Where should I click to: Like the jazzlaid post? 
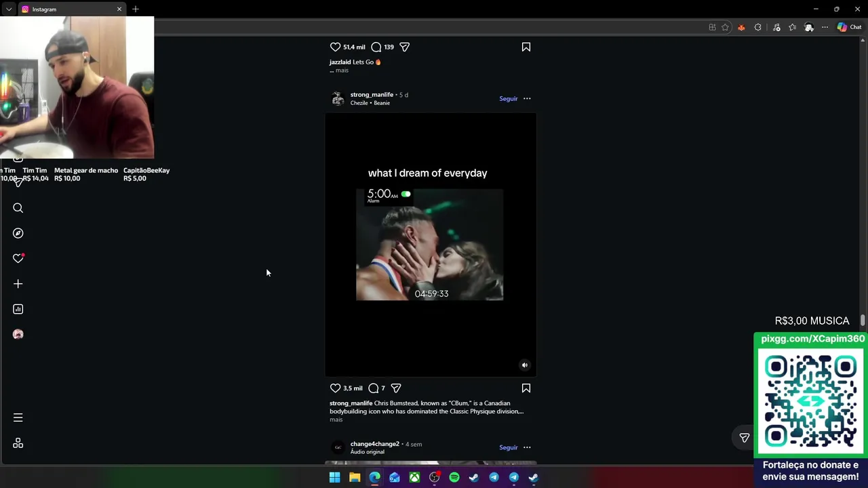(x=335, y=47)
